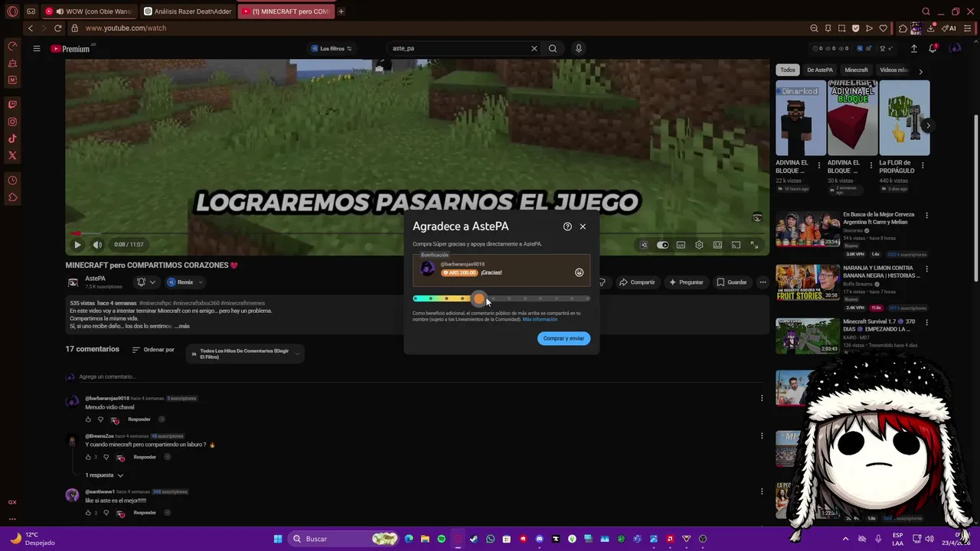Open TikTok in the Opera sidebar
The height and width of the screenshot is (551, 980).
(12, 139)
